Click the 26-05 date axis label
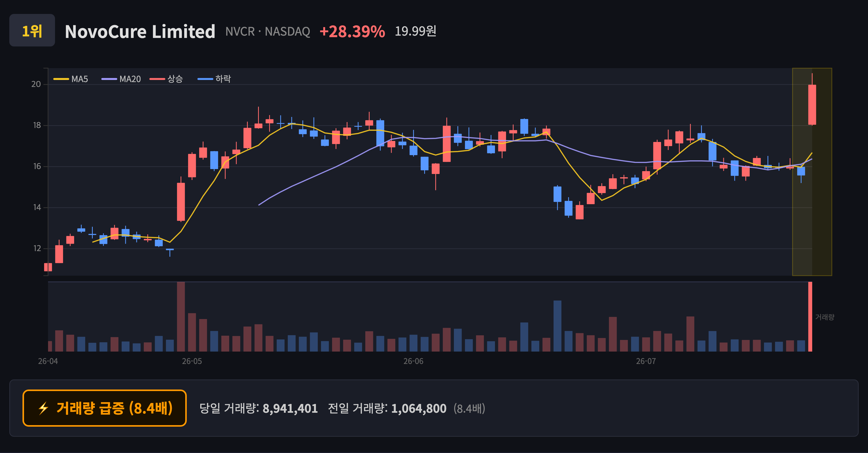 click(x=192, y=361)
